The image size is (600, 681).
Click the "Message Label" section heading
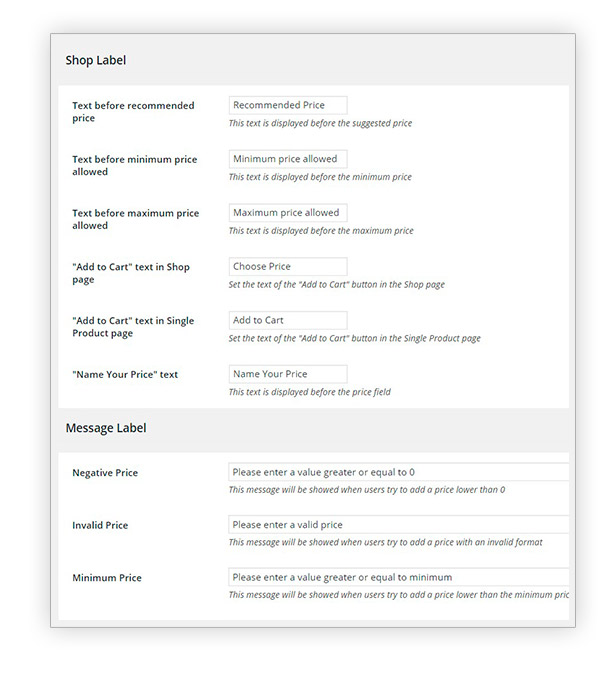tap(106, 428)
